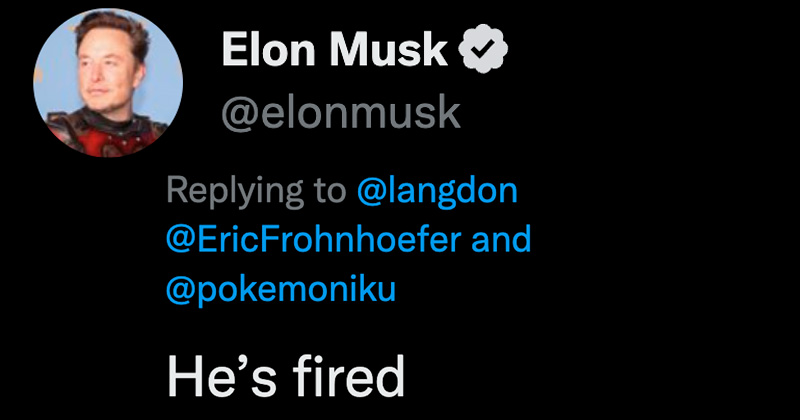
Task: Open the @langdon mention
Action: pyautogui.click(x=437, y=193)
